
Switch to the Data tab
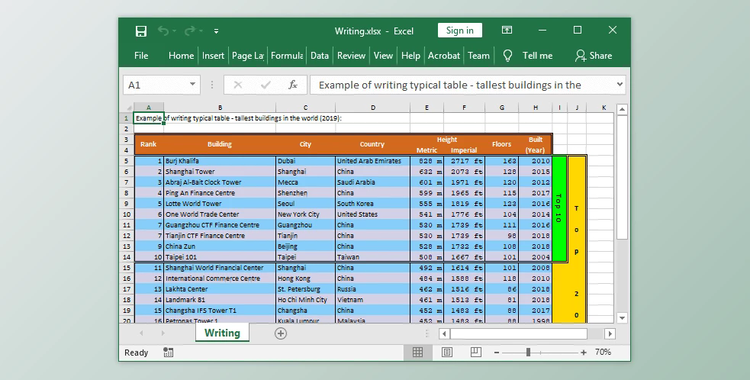coord(320,56)
